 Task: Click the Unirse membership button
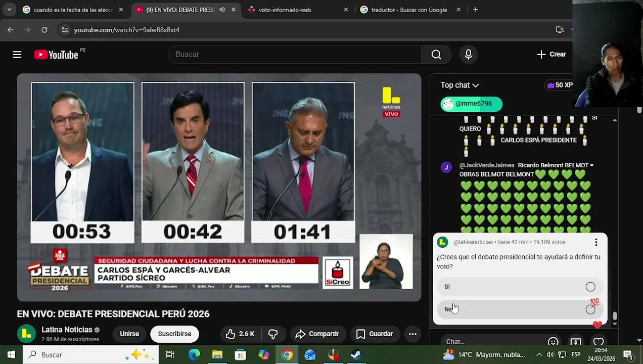point(129,334)
